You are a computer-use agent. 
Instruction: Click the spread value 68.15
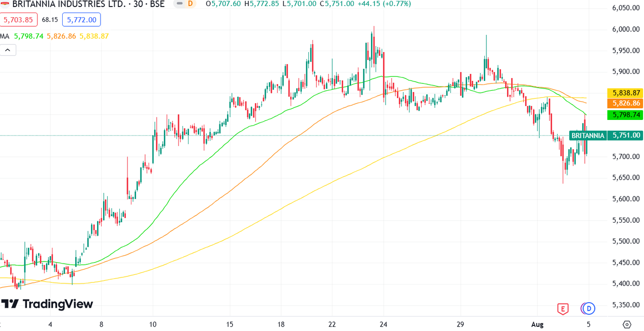coord(50,20)
